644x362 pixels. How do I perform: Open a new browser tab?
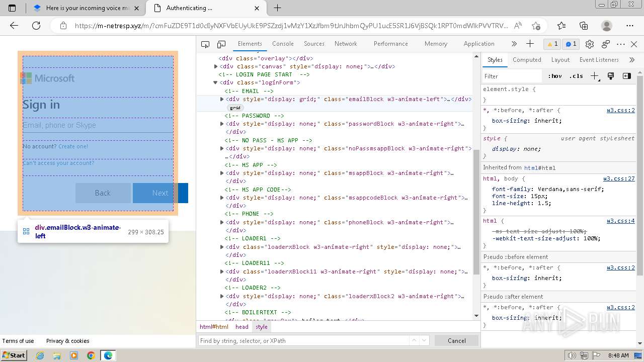pos(277,8)
